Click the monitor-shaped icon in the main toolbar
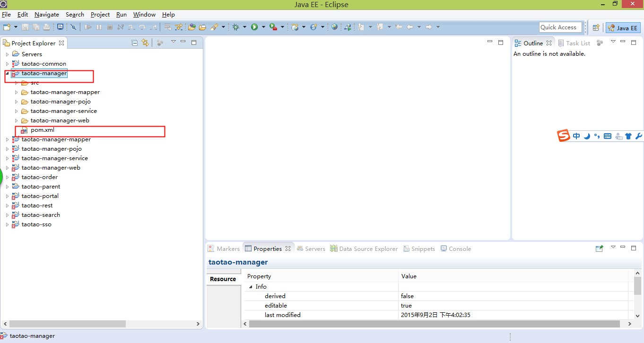 click(x=60, y=27)
